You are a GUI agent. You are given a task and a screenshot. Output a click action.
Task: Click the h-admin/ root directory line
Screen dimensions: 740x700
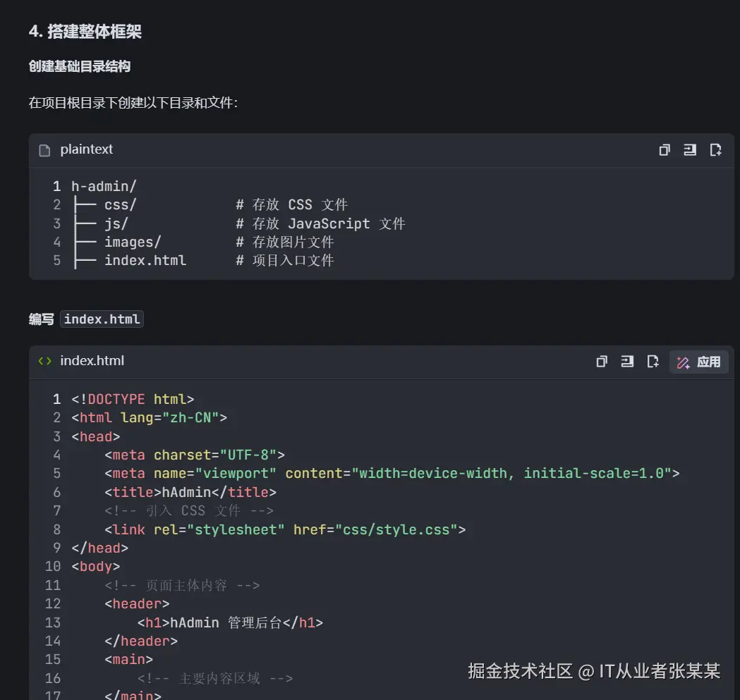coord(104,187)
